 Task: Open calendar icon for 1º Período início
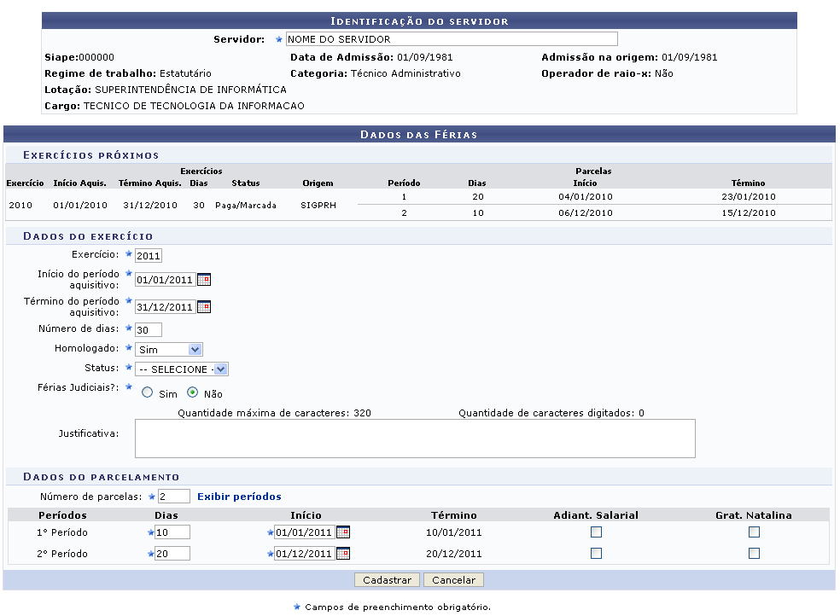click(x=343, y=532)
